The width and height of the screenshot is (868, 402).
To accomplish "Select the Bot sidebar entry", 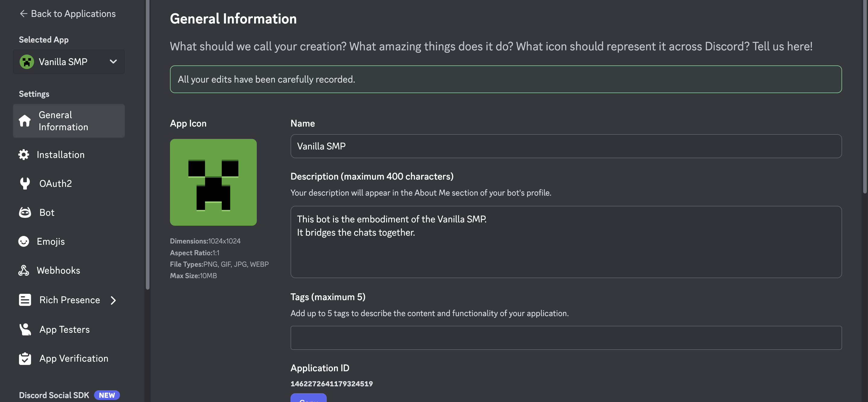I will (47, 212).
